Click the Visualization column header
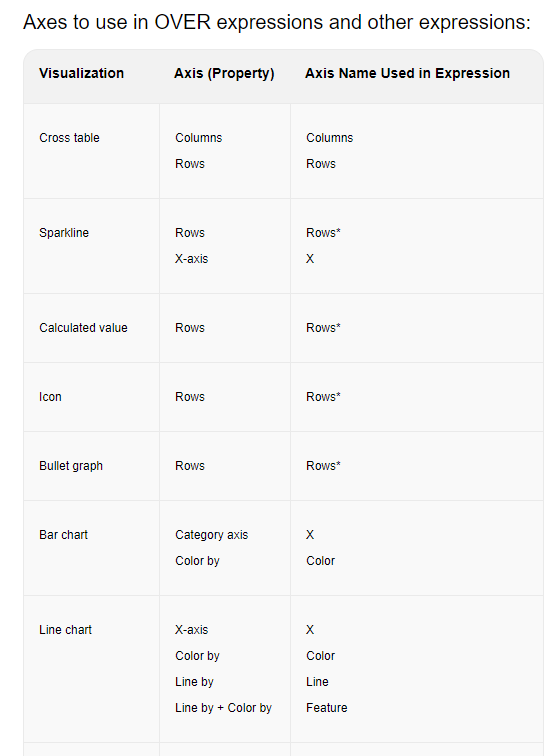Screen dimensions: 559x756 [82, 73]
